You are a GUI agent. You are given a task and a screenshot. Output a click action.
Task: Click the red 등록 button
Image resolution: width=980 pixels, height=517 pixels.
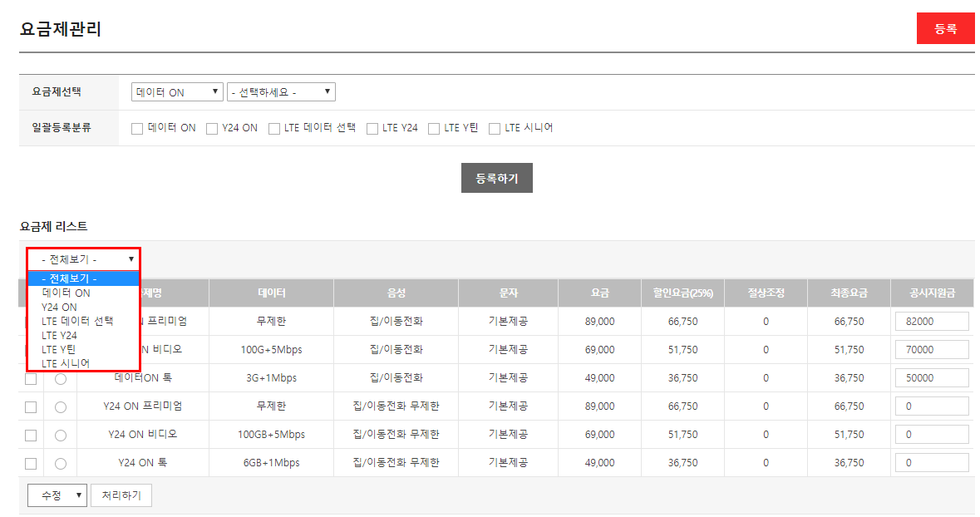945,28
